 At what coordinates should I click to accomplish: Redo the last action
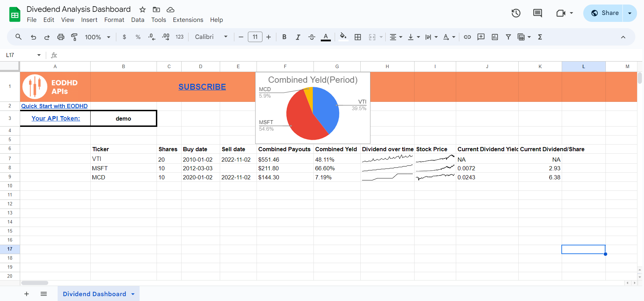coord(47,37)
